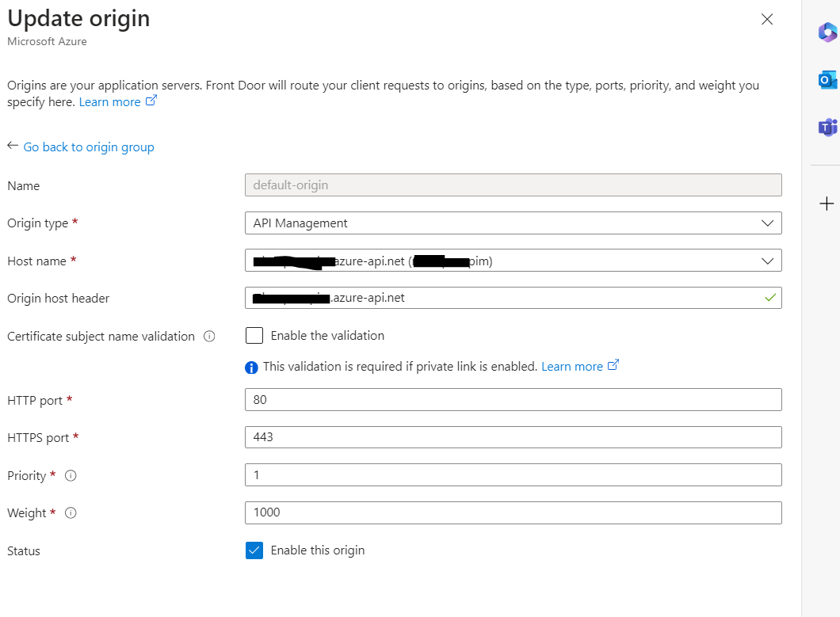Image resolution: width=840 pixels, height=617 pixels.
Task: Click 'This validation is required' note text
Action: point(400,367)
